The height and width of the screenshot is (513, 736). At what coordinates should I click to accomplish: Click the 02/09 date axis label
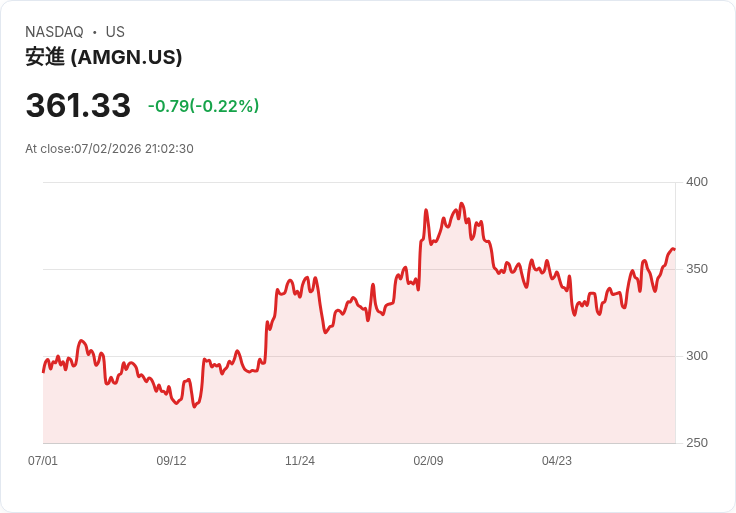pyautogui.click(x=428, y=460)
